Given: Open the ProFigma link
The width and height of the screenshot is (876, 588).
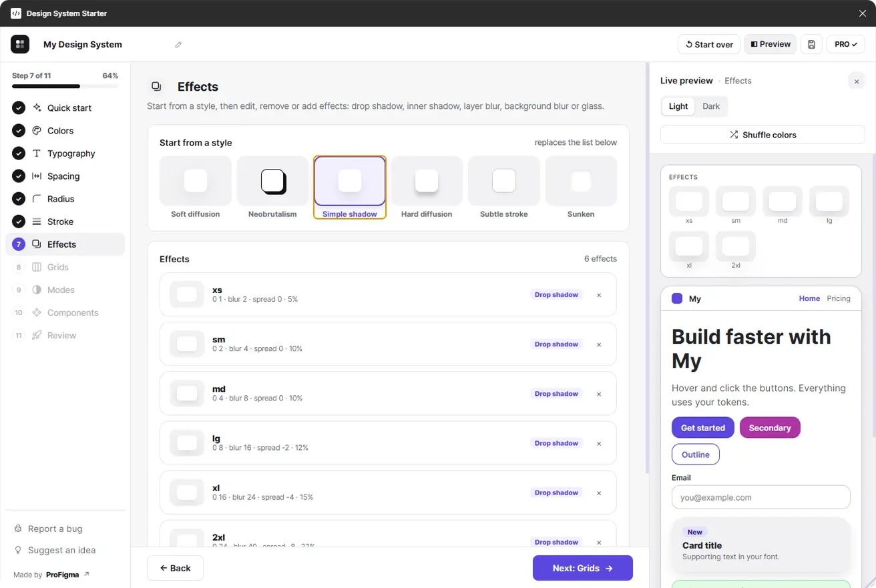Looking at the screenshot, I should point(67,575).
